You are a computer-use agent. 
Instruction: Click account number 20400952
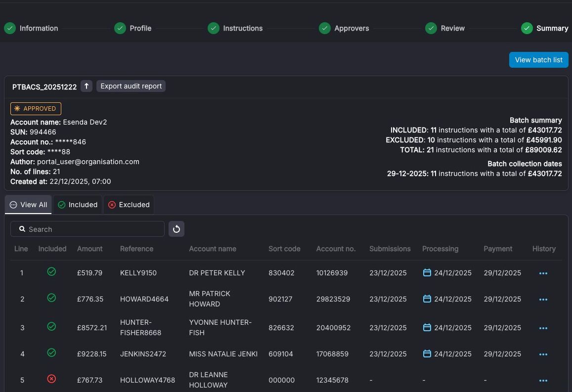pyautogui.click(x=333, y=328)
